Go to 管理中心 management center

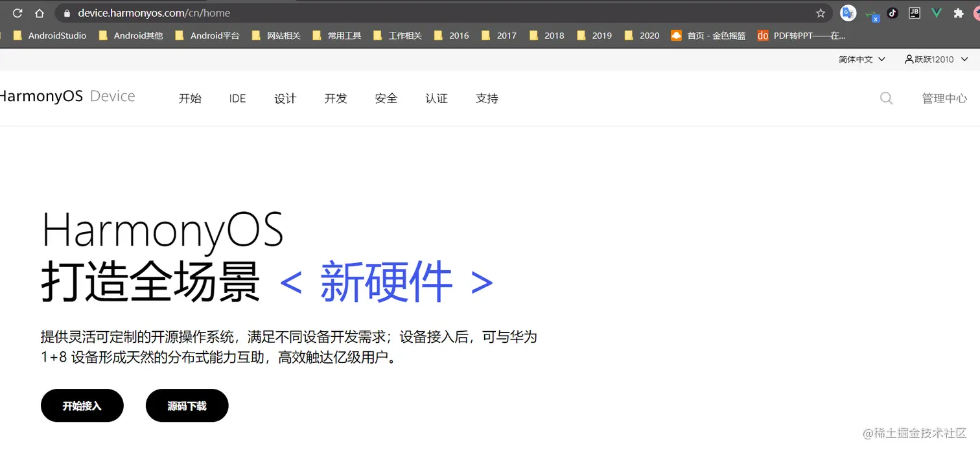pos(944,99)
